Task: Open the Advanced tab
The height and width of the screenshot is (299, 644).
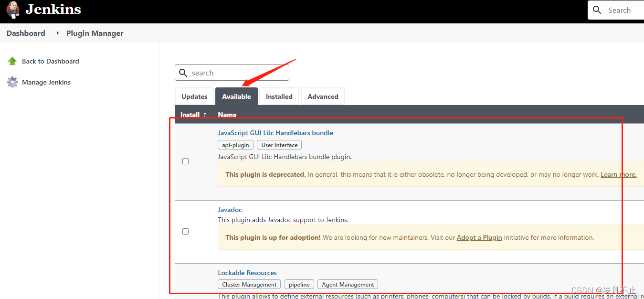Action: point(323,96)
